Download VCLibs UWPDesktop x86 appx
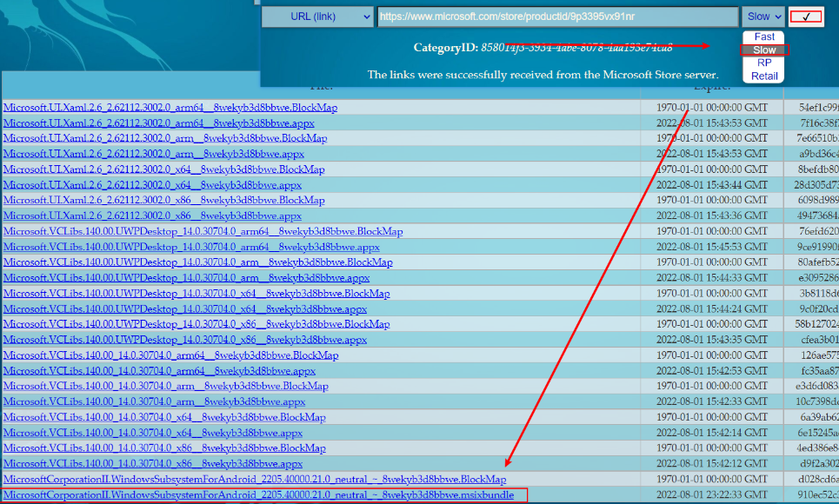Viewport: 839px width, 504px height. click(x=185, y=340)
